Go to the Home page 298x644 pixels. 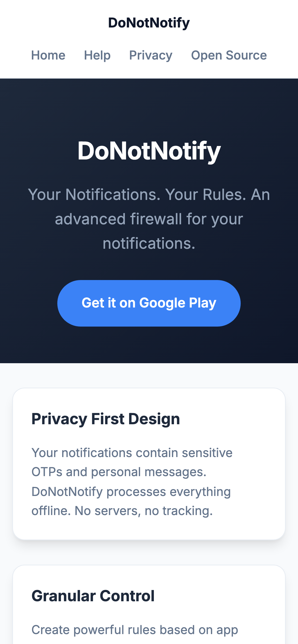pyautogui.click(x=48, y=55)
